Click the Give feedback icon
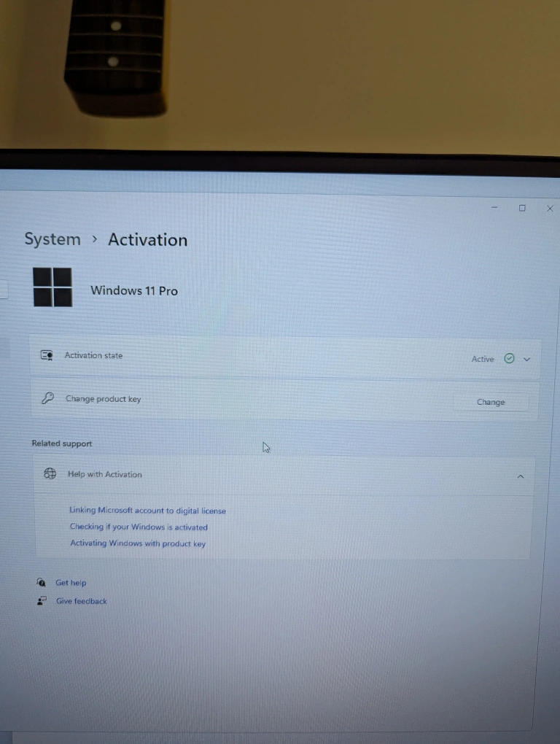The width and height of the screenshot is (560, 744). pos(42,601)
